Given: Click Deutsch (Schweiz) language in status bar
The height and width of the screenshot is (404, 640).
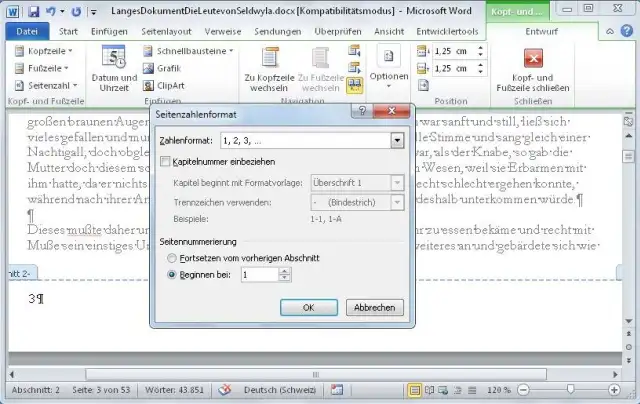Looking at the screenshot, I should pos(280,390).
